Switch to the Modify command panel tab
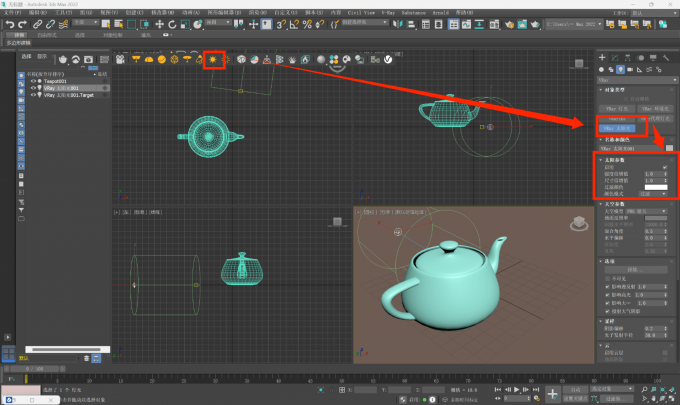680x405 pixels. [x=615, y=58]
